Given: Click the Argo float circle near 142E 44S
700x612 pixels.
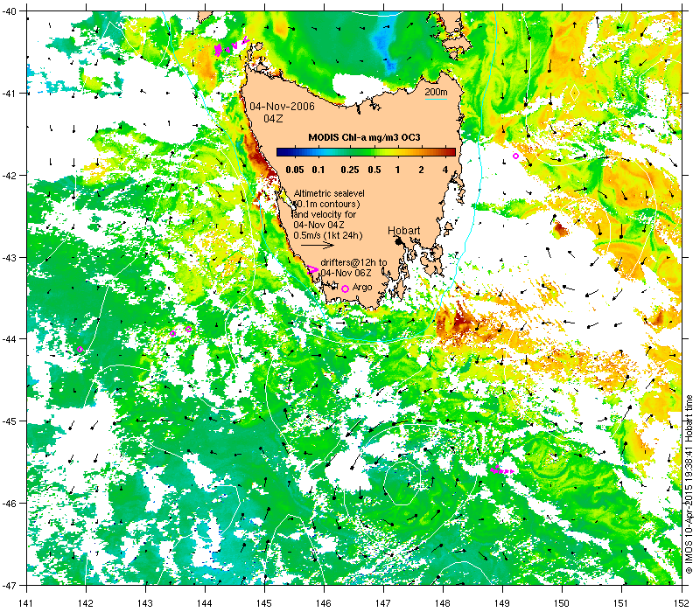Looking at the screenshot, I should 80,349.
